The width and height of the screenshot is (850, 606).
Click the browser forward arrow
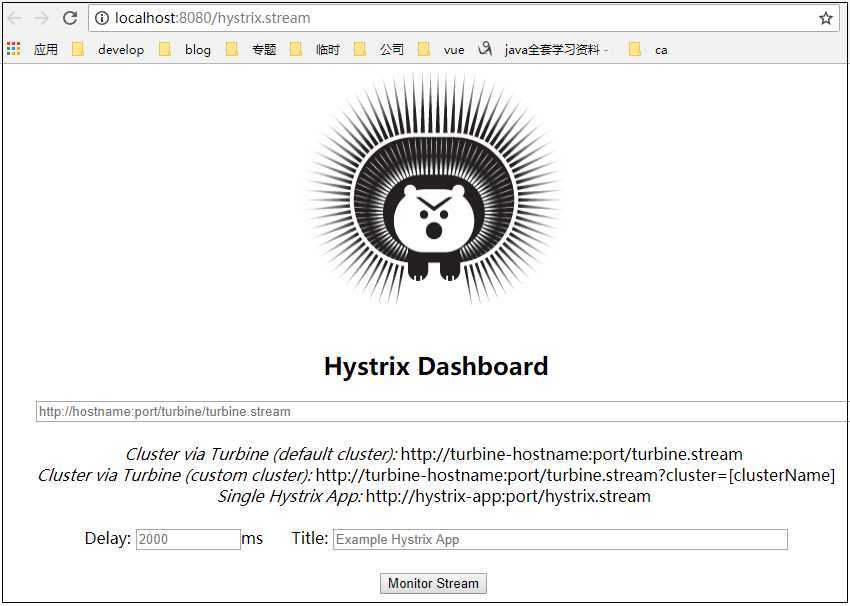pyautogui.click(x=41, y=18)
